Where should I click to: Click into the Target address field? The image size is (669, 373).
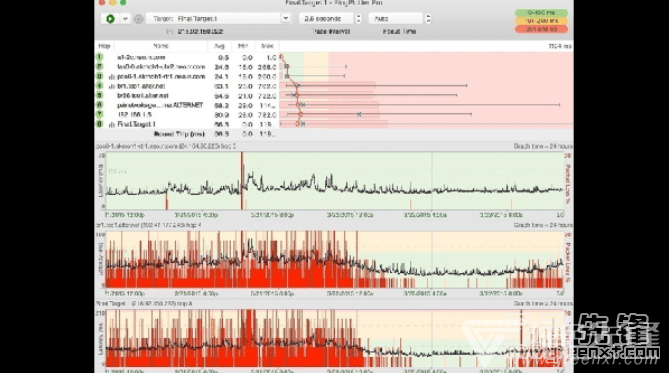tap(213, 19)
